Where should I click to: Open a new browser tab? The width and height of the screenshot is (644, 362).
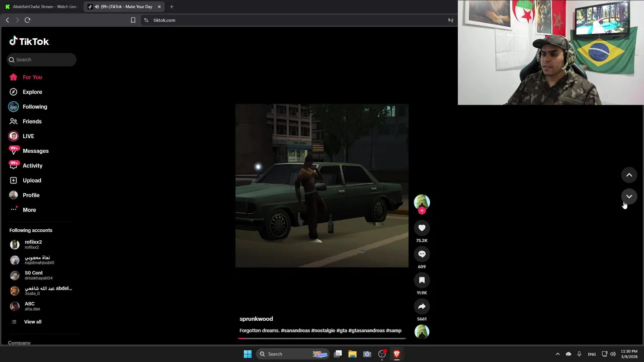tap(172, 7)
